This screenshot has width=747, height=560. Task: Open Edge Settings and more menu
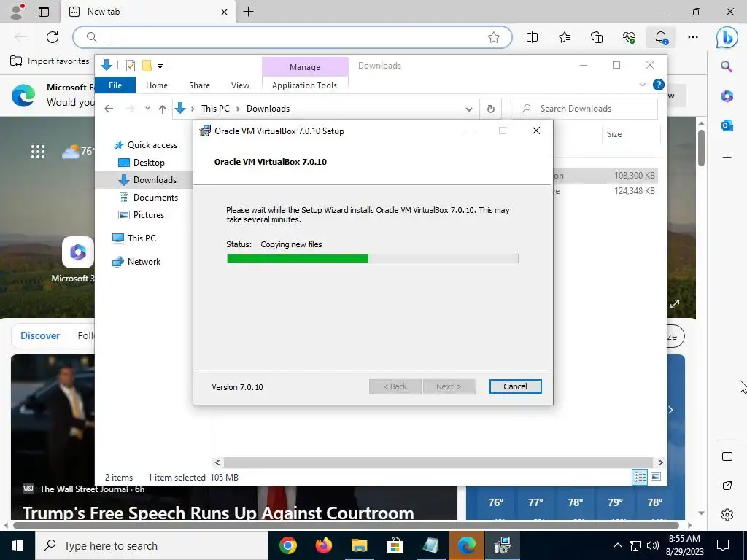coord(693,37)
